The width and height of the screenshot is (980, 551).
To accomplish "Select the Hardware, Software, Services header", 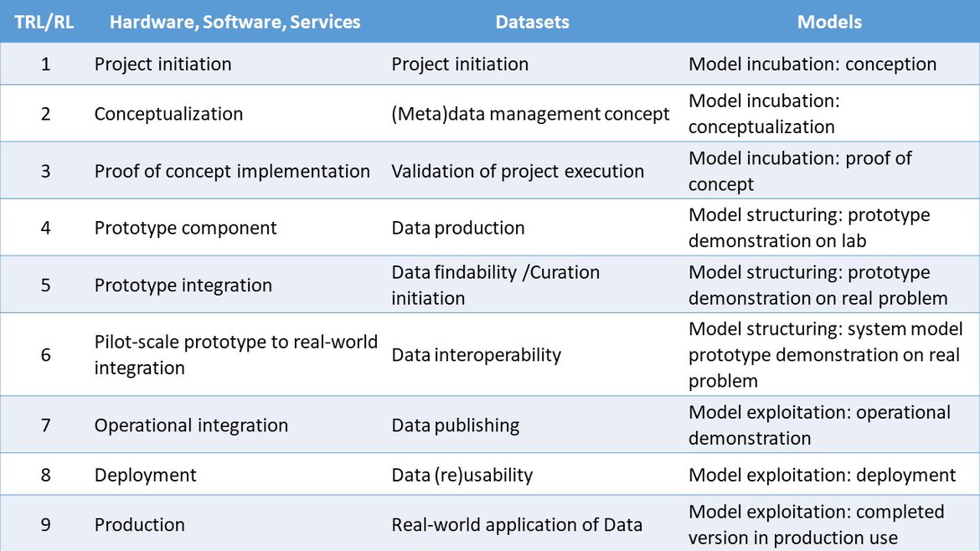I will (235, 22).
